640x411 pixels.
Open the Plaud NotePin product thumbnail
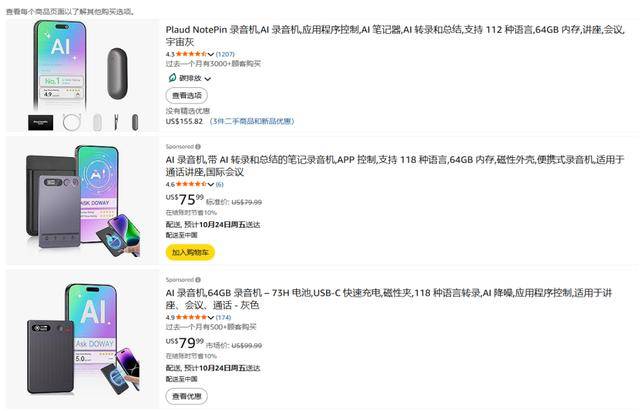tap(82, 76)
